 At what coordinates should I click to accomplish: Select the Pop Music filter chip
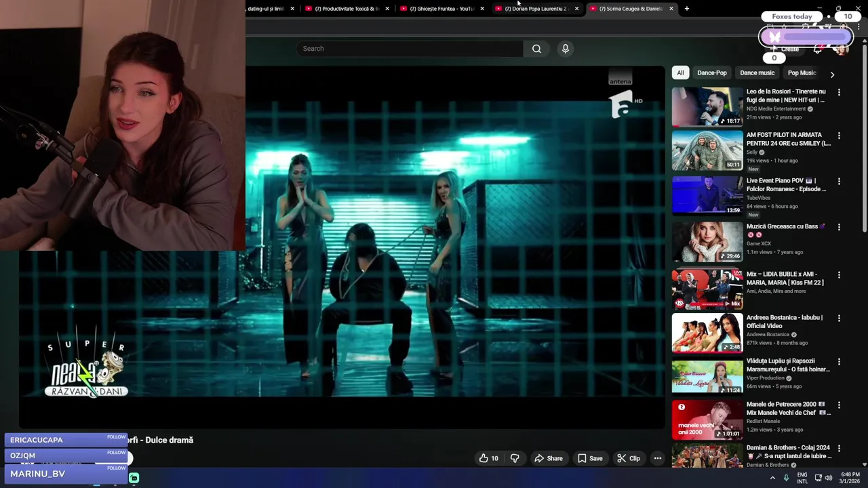[801, 73]
